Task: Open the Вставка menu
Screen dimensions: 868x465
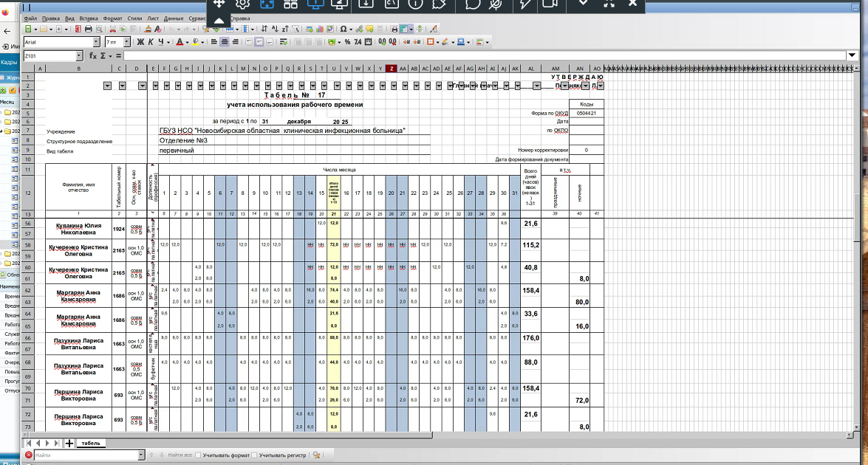Action: [x=89, y=18]
